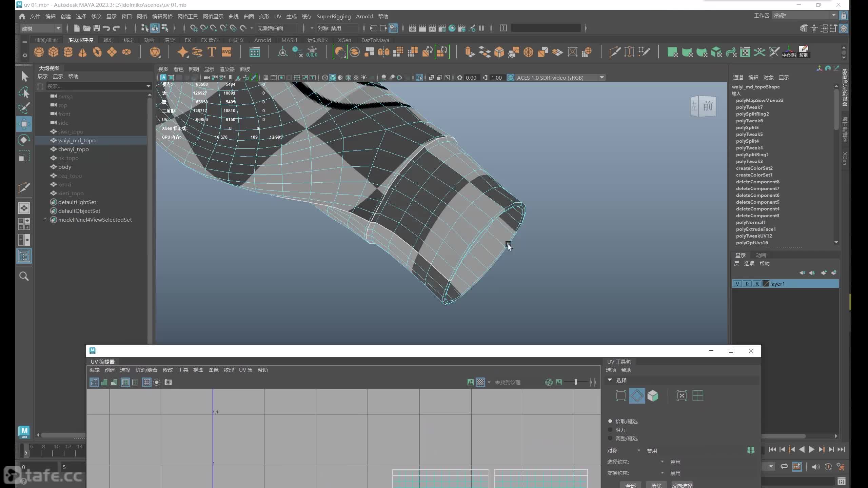Adjust the UV editor image dimming slider
Viewport: 868px width, 488px height.
click(576, 382)
